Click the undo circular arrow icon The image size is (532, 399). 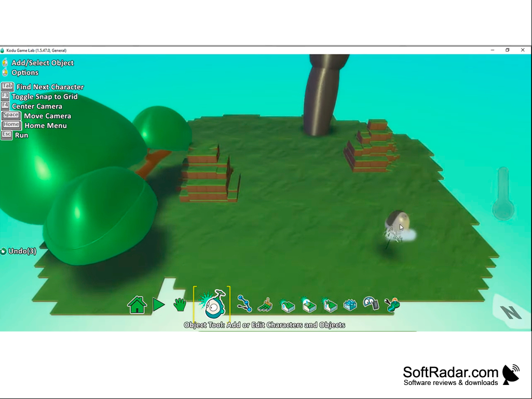pyautogui.click(x=4, y=252)
